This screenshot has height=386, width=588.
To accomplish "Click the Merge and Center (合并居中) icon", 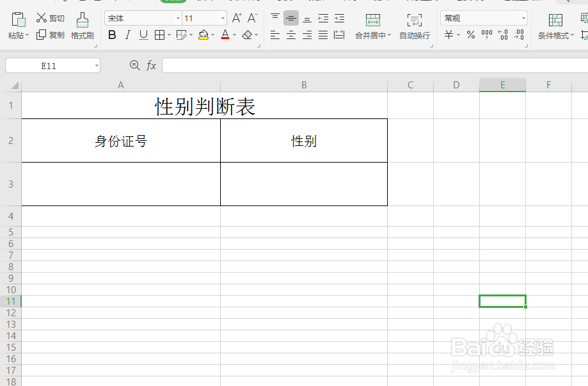I will 373,20.
